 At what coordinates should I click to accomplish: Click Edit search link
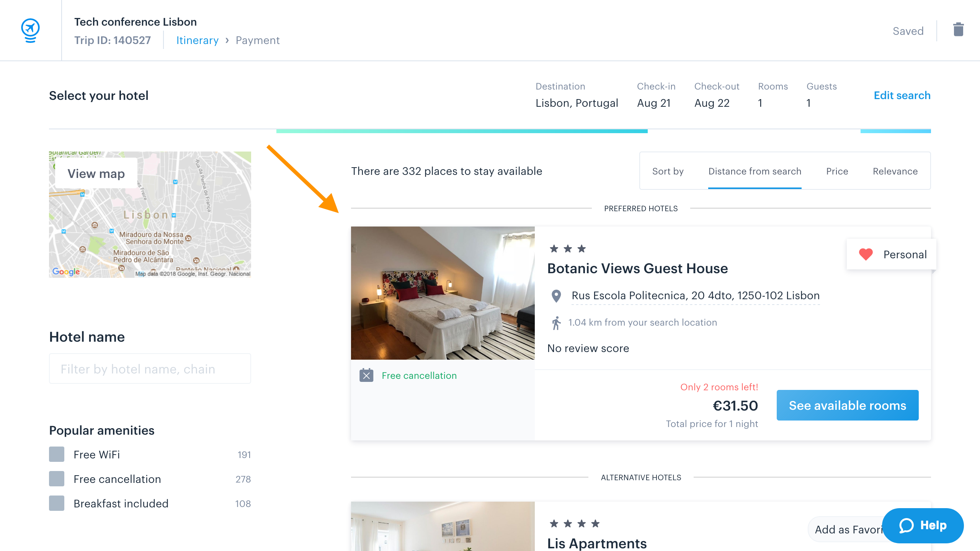point(902,95)
